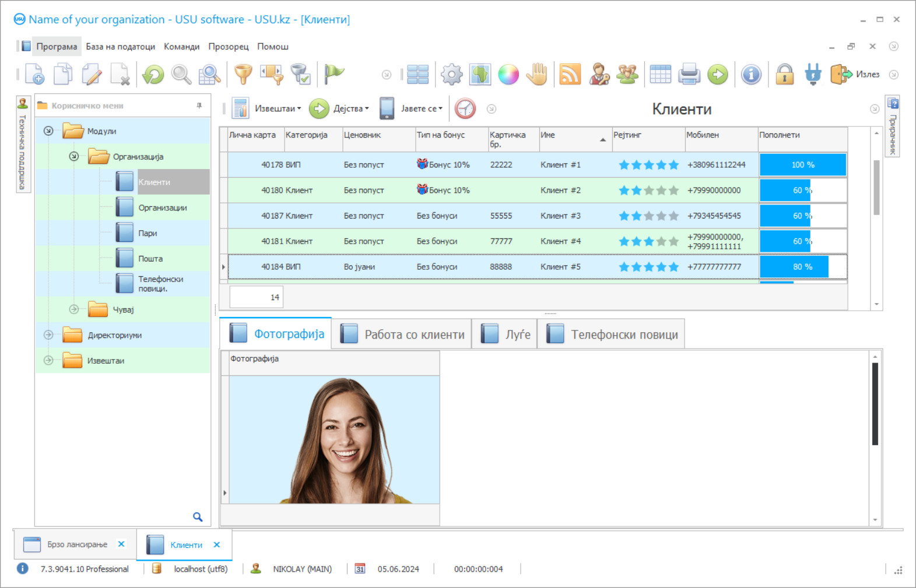The width and height of the screenshot is (916, 588).
Task: Open settings with the gear icon
Action: 451,75
